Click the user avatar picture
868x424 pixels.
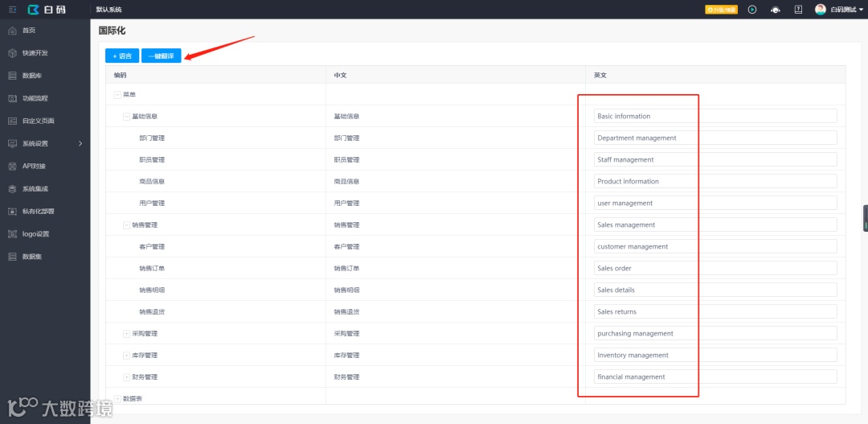(821, 10)
